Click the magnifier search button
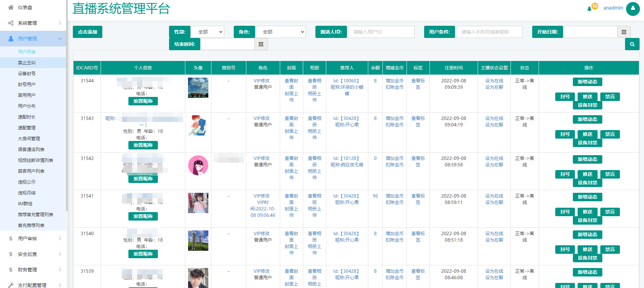 (632, 44)
